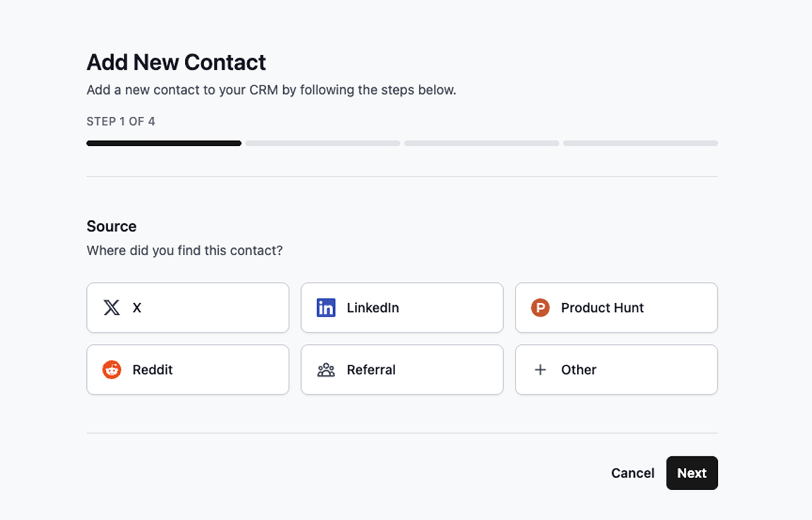The width and height of the screenshot is (812, 520).
Task: Click the Next button
Action: coord(692,473)
